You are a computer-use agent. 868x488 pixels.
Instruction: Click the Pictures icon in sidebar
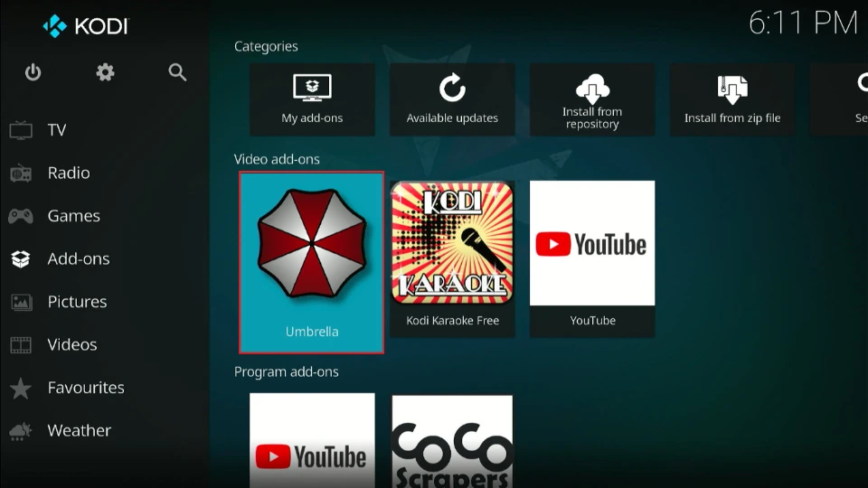pos(21,302)
